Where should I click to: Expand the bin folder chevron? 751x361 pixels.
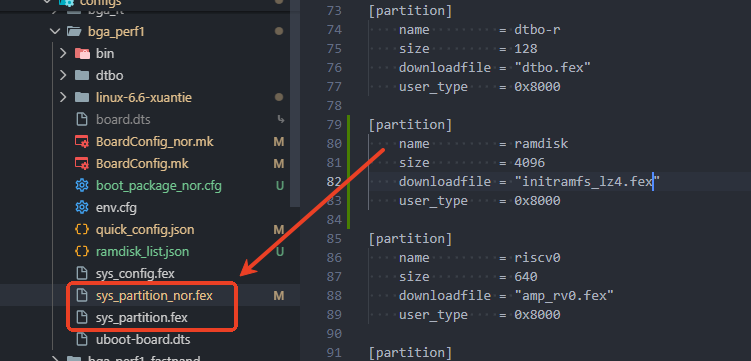63,53
